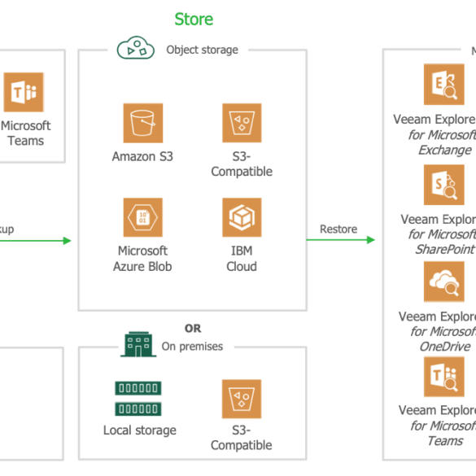This screenshot has height=476, width=476.
Task: Click the OR text
Action: click(x=193, y=329)
